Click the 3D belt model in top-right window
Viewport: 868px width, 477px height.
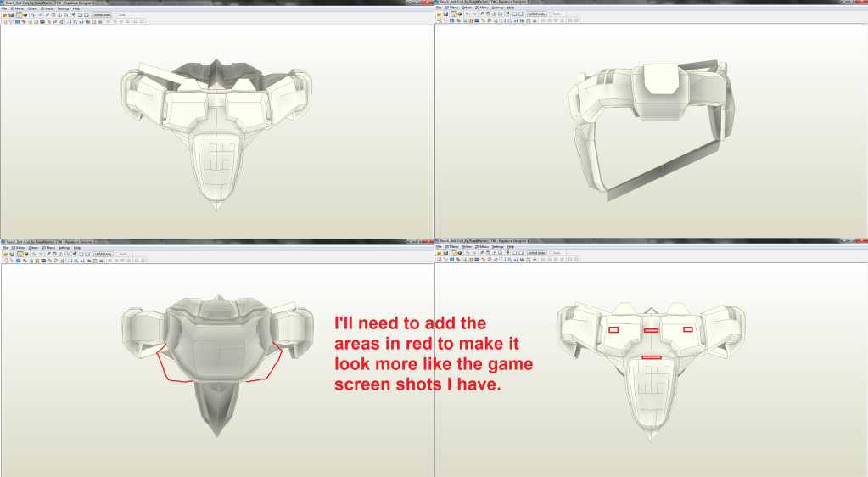[652, 130]
